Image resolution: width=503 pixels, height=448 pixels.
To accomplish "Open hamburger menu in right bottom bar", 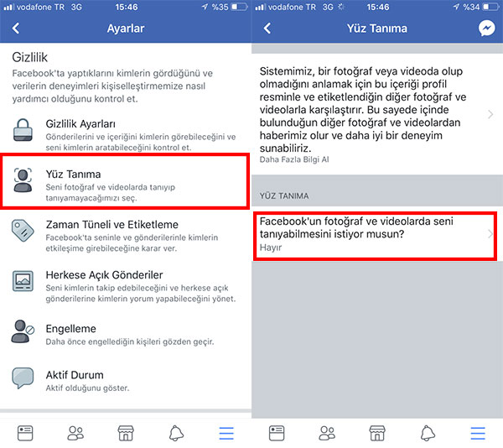I will [x=478, y=433].
